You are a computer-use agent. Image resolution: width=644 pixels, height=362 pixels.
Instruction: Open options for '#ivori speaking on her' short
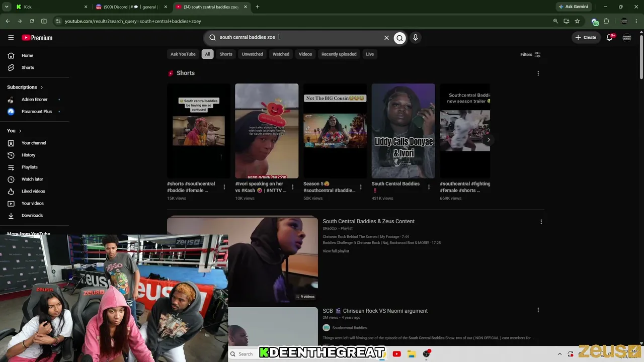[292, 187]
